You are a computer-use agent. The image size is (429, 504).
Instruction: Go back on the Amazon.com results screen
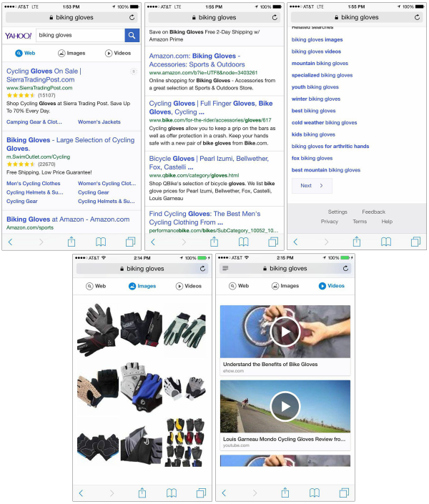153,242
